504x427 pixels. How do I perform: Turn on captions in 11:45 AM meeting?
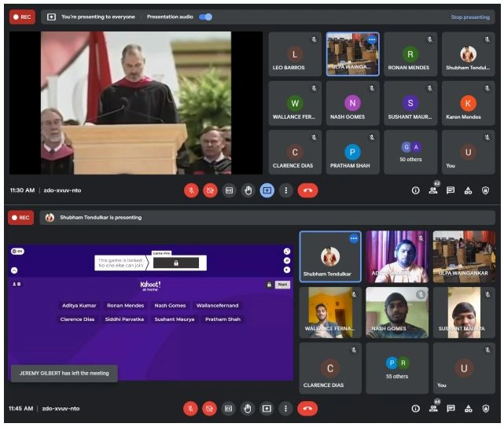point(229,409)
